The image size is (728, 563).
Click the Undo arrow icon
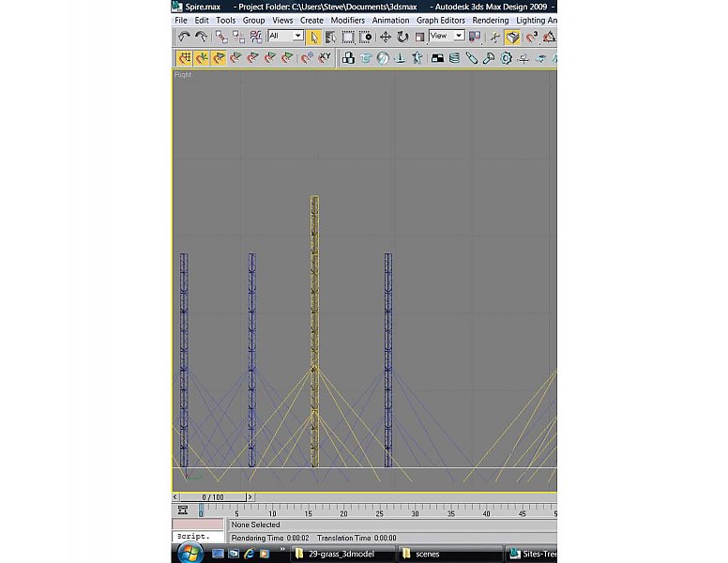(x=184, y=37)
